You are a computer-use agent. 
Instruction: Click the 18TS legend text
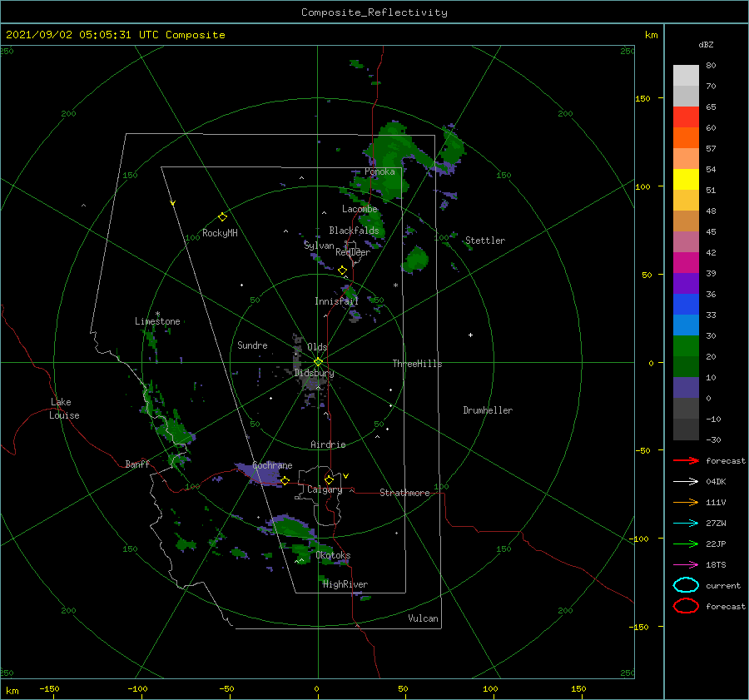coord(716,565)
